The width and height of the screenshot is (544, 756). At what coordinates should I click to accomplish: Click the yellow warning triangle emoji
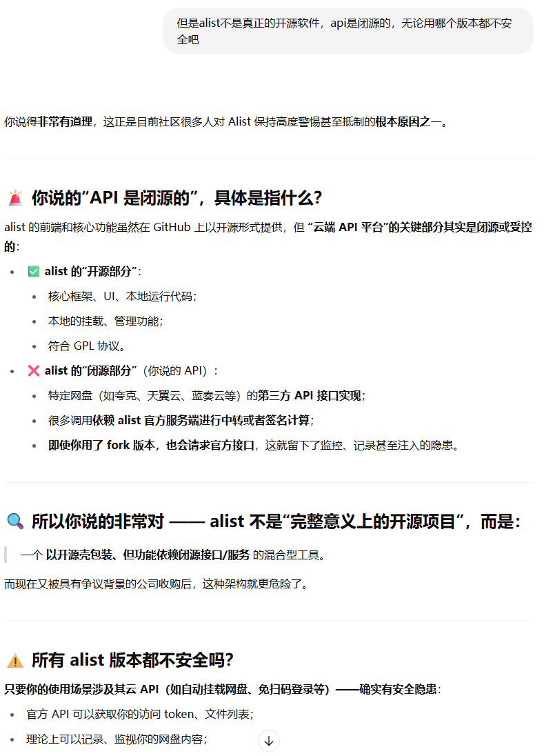coord(15,661)
